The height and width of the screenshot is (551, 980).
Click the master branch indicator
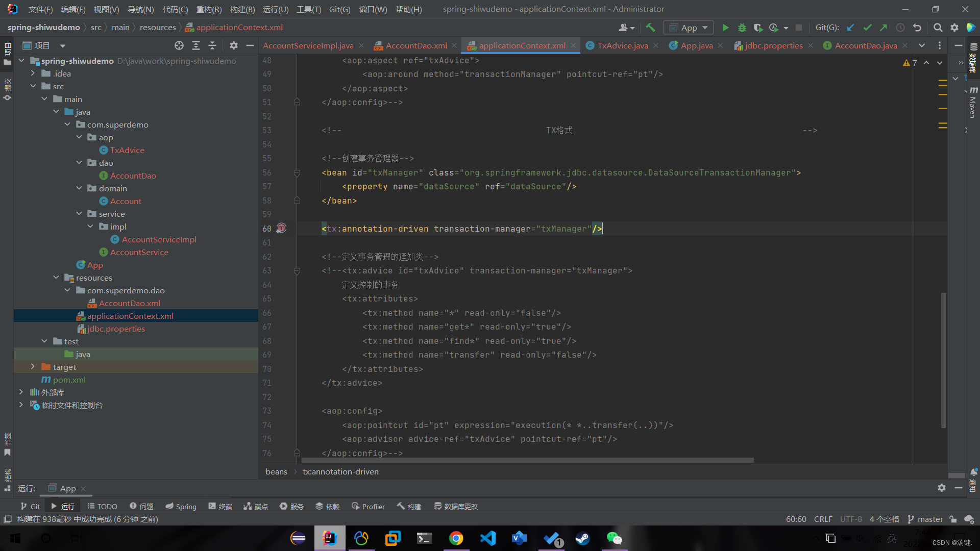click(925, 519)
